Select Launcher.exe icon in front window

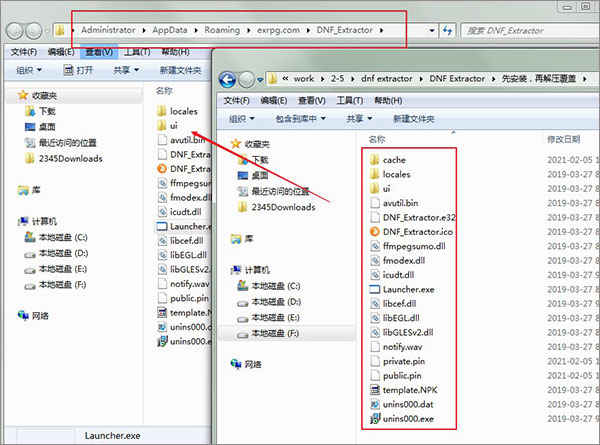pos(375,289)
